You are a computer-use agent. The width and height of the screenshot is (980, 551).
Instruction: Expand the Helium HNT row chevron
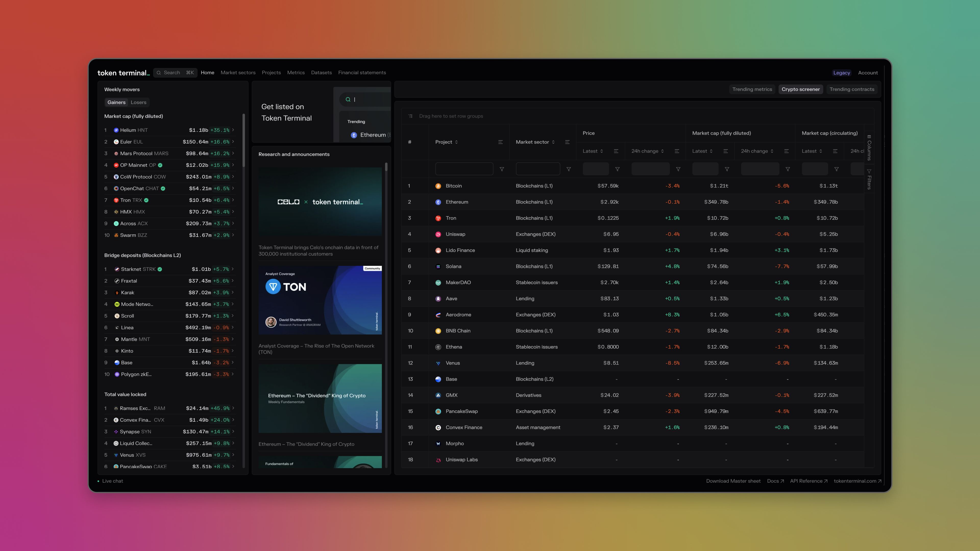tap(233, 130)
